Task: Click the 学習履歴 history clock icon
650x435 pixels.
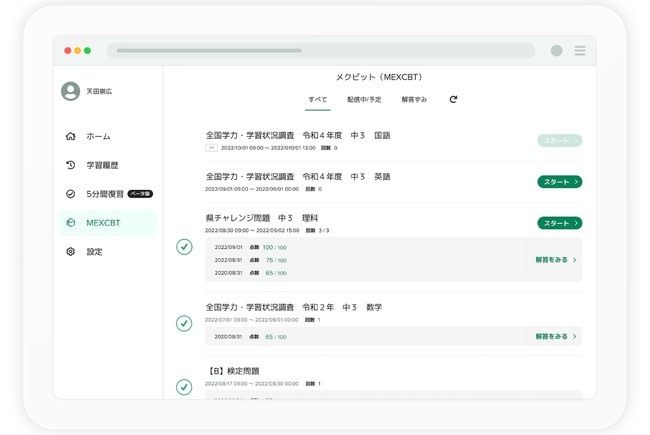Action: pos(70,165)
